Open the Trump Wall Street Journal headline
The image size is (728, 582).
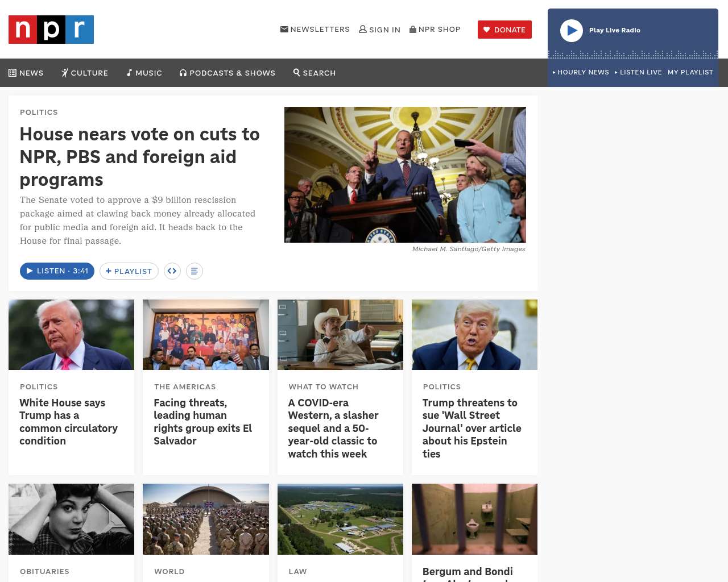472,428
